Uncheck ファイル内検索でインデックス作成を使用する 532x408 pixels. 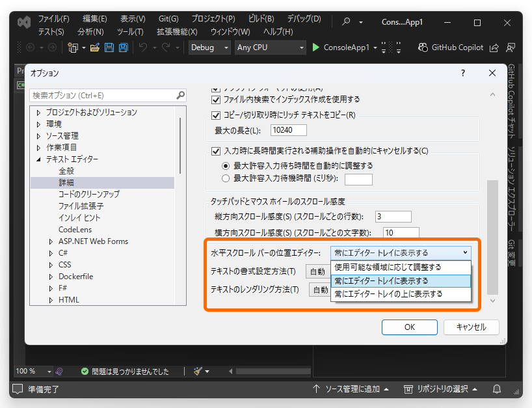pyautogui.click(x=215, y=100)
